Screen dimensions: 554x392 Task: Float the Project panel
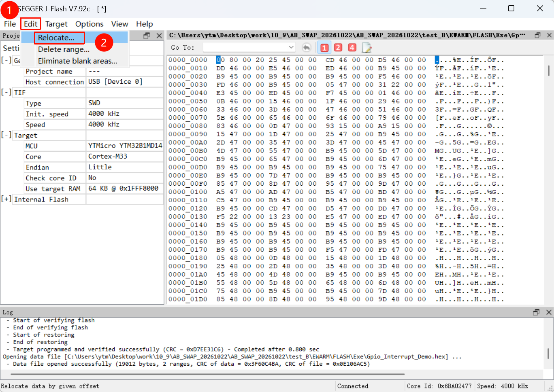147,36
